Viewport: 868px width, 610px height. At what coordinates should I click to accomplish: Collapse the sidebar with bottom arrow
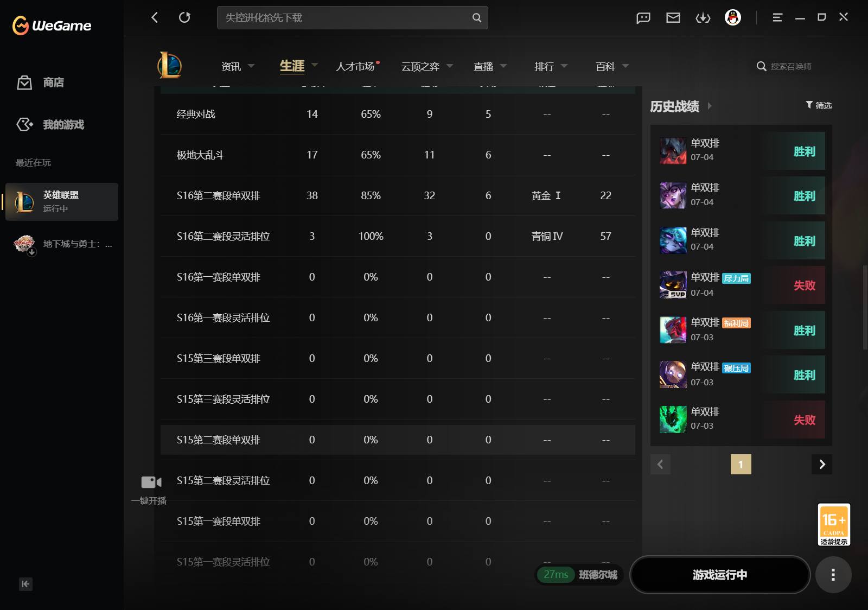click(x=25, y=584)
